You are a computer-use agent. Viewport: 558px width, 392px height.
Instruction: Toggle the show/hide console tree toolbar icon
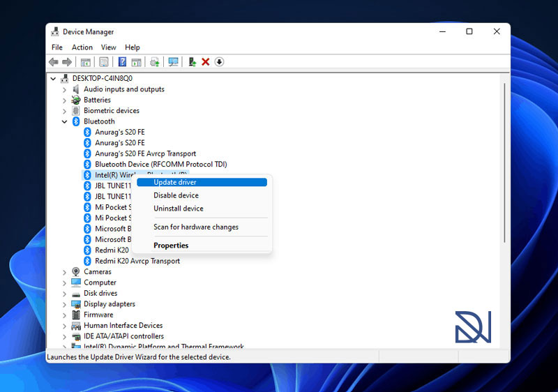pyautogui.click(x=85, y=62)
